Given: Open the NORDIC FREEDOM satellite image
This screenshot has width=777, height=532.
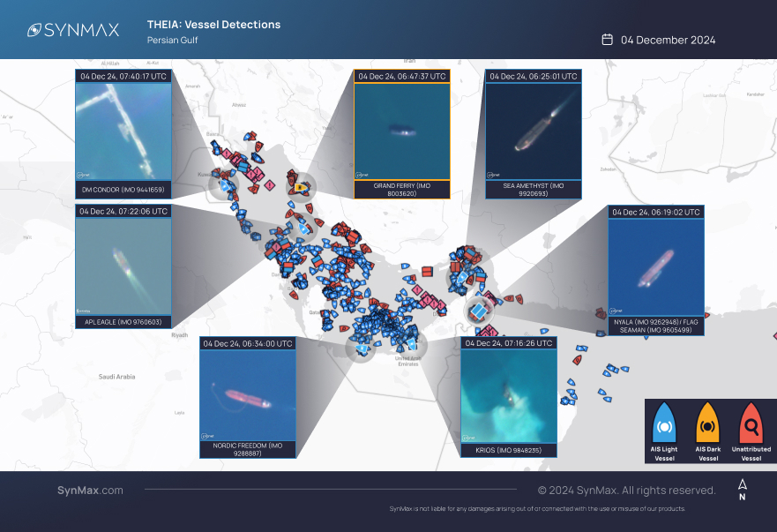Looking at the screenshot, I should click(248, 395).
